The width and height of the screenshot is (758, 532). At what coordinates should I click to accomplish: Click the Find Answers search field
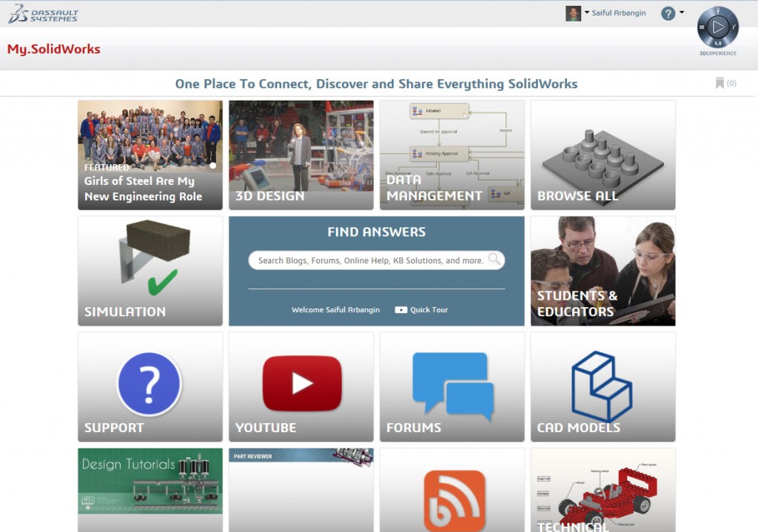(377, 260)
